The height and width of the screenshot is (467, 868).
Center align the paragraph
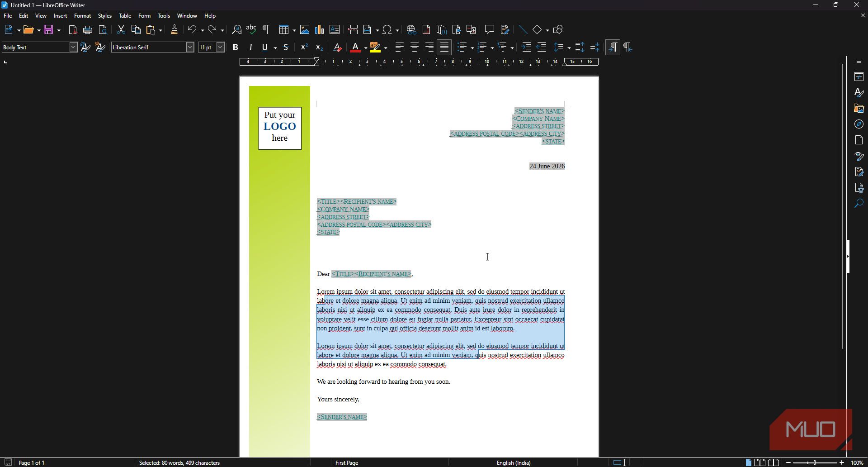click(x=415, y=48)
